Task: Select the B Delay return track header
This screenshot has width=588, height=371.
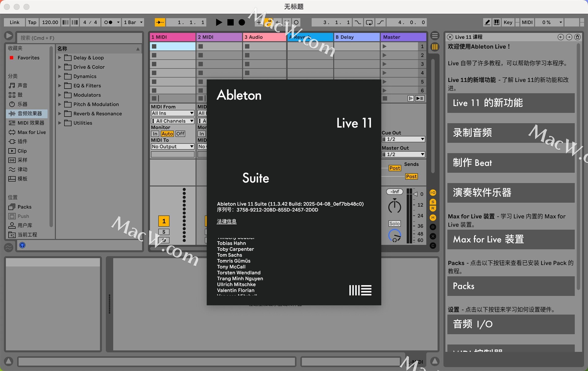Action: [x=357, y=37]
